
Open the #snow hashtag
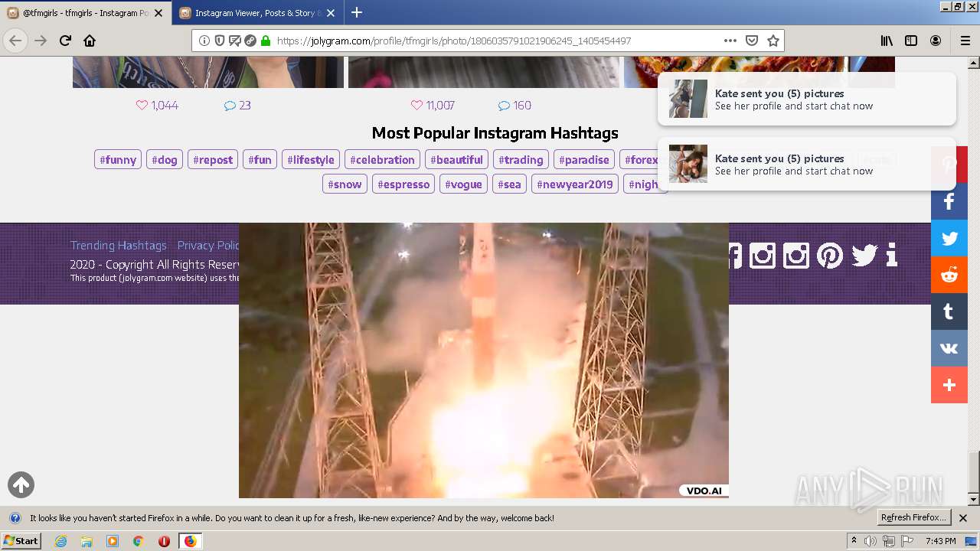tap(345, 184)
